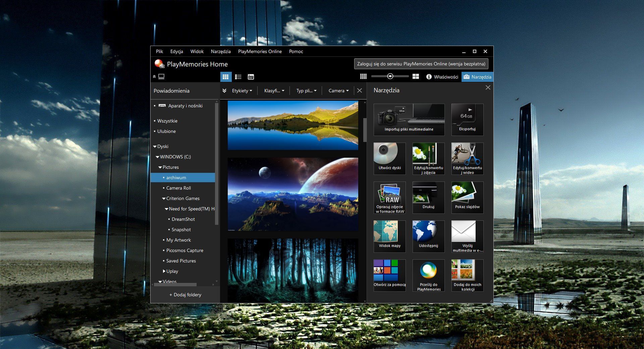
Task: Select the Picosmos Capture folder
Action: coord(183,250)
